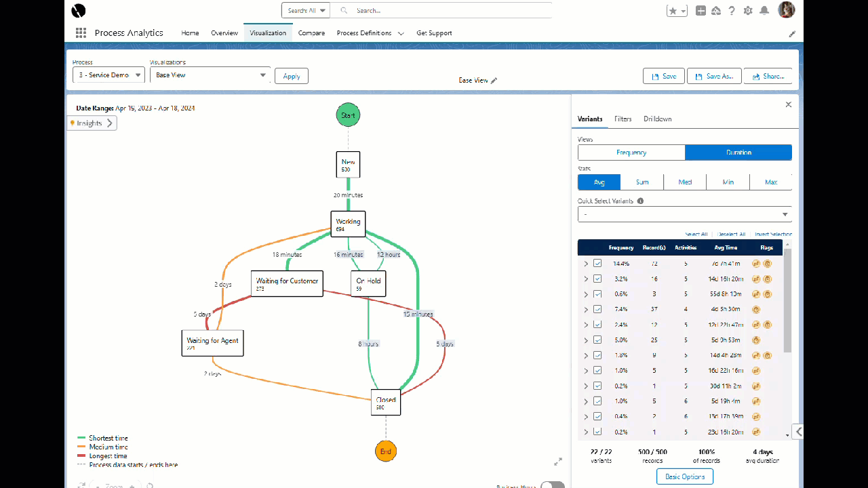Uncheck the 0.6% variant checkbox
Image resolution: width=868 pixels, height=488 pixels.
(597, 294)
